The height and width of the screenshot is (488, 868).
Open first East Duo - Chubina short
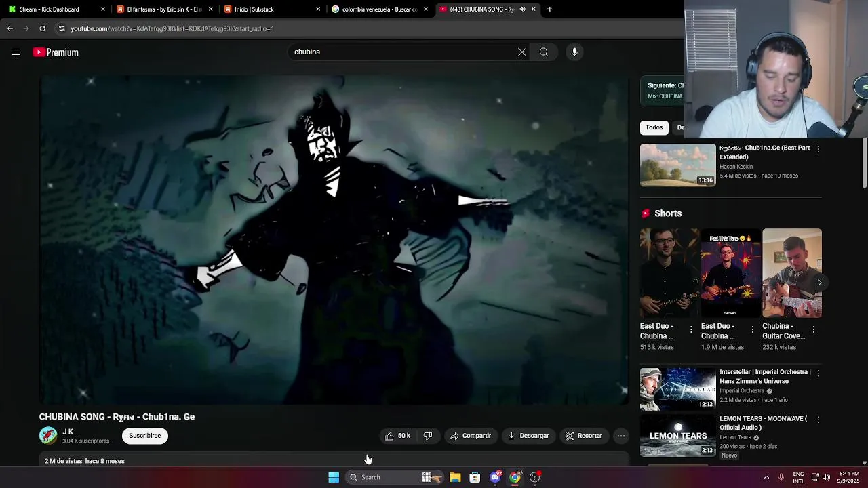669,273
